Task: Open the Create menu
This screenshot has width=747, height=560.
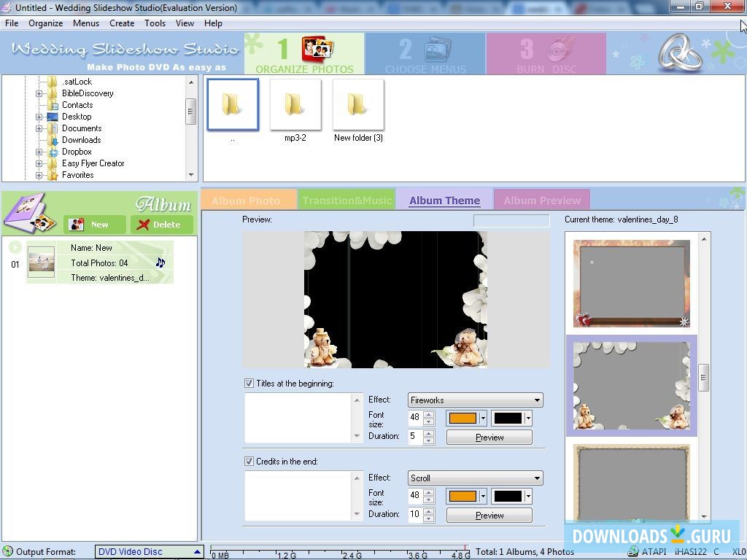Action: click(x=122, y=23)
